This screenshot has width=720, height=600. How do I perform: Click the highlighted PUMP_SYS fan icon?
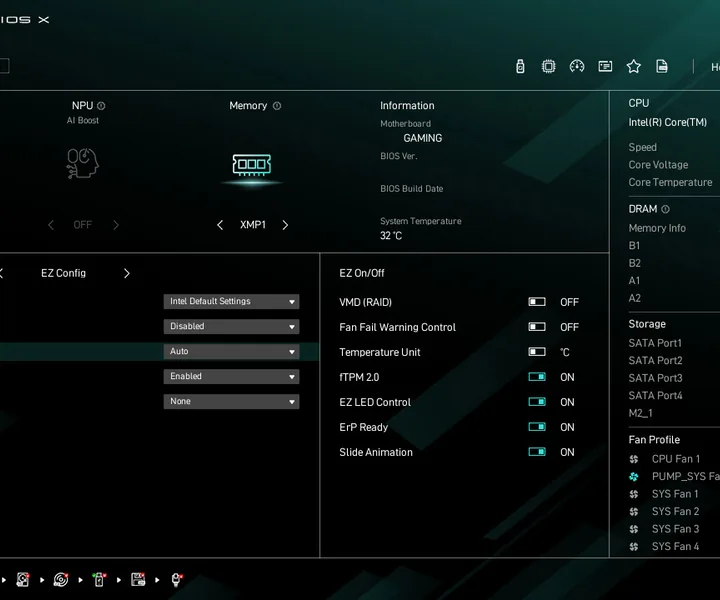pos(634,477)
